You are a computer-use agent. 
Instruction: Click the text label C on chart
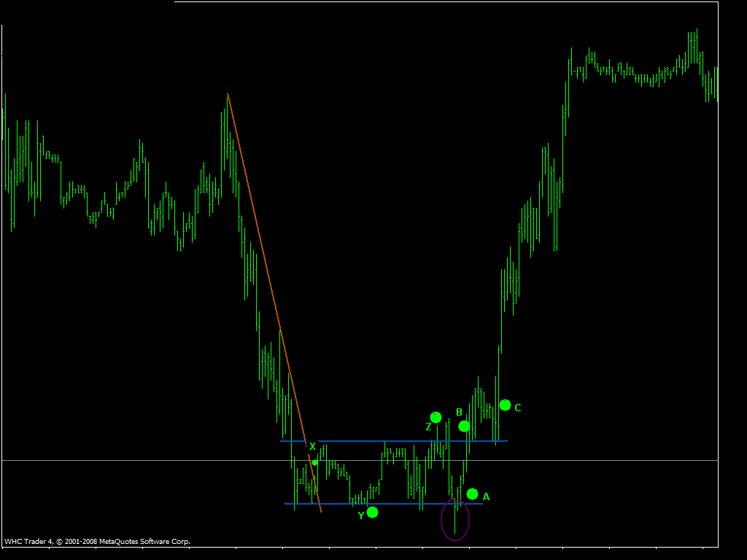coord(518,408)
